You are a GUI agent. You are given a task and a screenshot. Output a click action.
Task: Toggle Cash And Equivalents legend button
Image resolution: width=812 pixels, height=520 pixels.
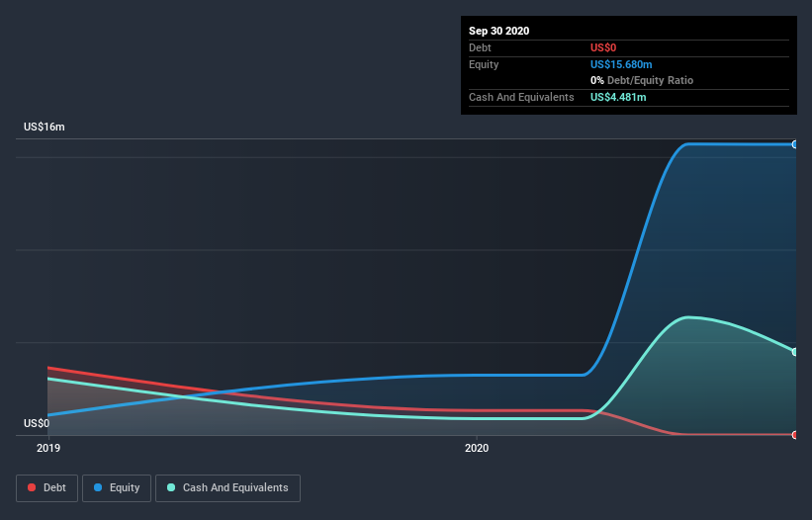tap(227, 488)
